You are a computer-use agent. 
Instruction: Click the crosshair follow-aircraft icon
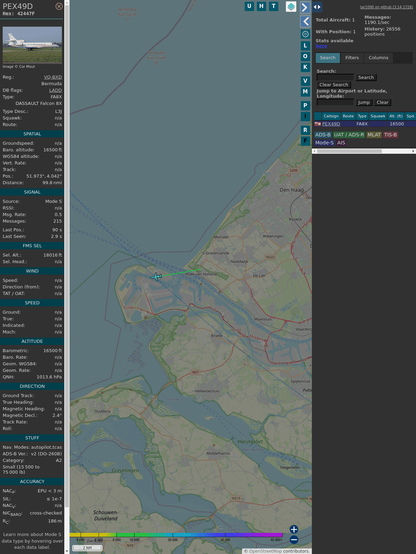305,34
